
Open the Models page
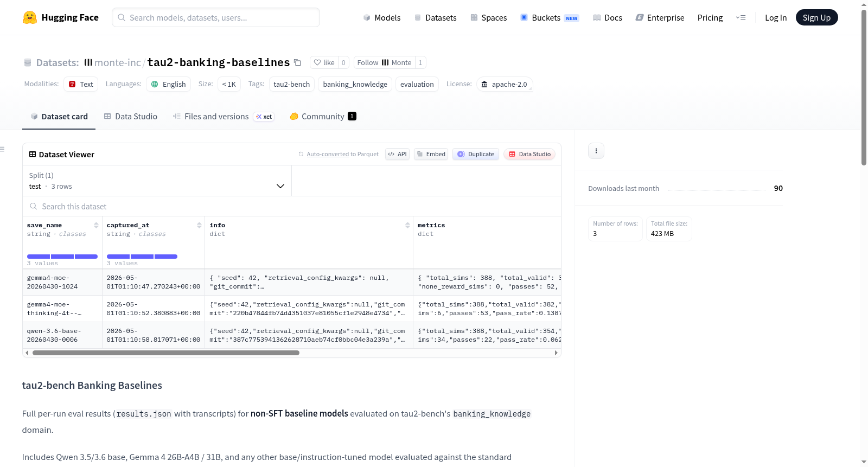[382, 17]
